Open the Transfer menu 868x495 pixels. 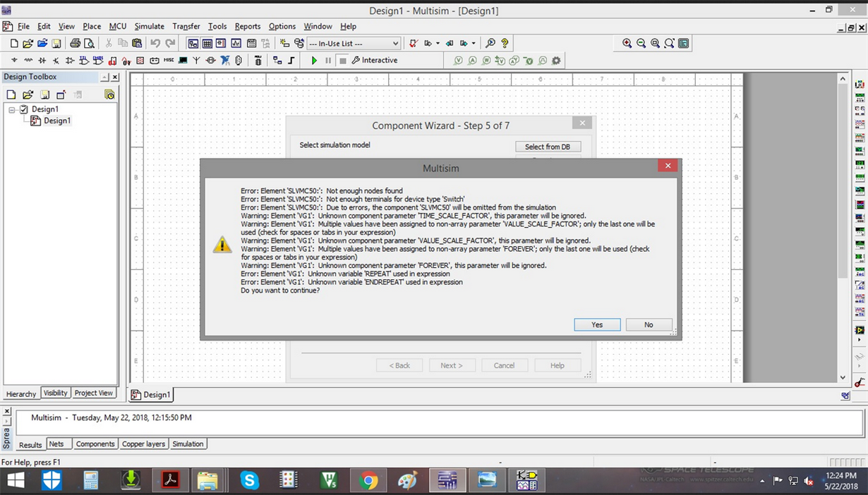(x=186, y=26)
